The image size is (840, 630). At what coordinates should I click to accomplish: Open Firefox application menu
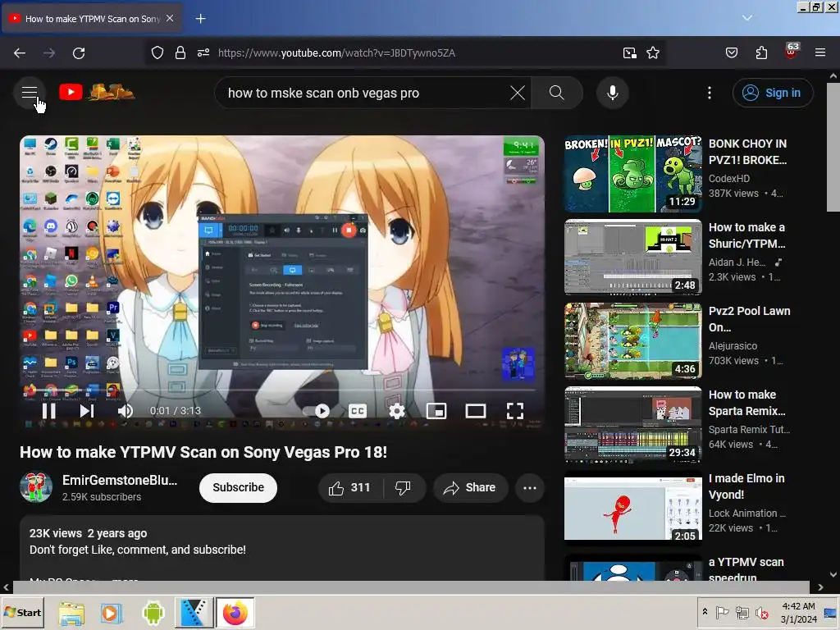[x=819, y=52]
